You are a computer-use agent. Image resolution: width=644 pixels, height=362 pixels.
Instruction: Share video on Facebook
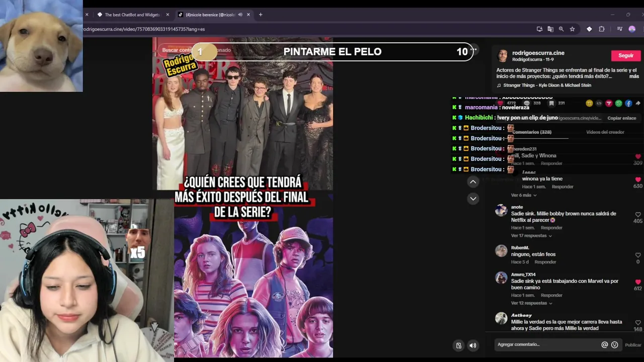point(628,104)
